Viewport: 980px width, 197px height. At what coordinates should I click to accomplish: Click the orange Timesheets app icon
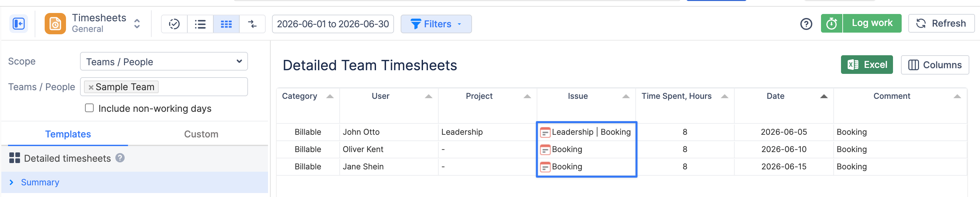pos(55,24)
